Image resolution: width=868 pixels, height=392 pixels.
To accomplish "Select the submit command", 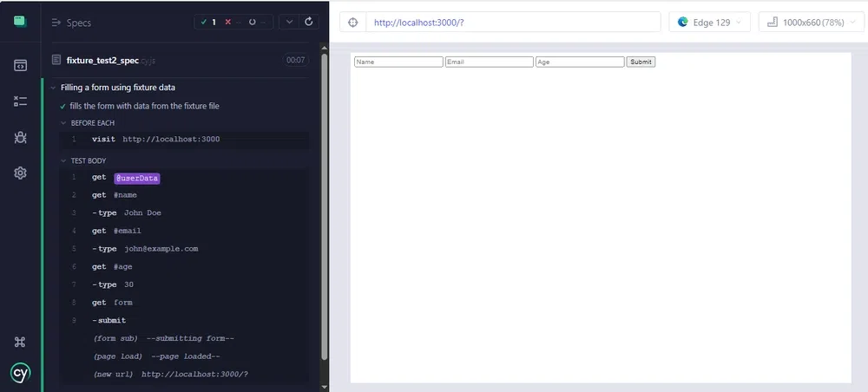I will [184, 320].
